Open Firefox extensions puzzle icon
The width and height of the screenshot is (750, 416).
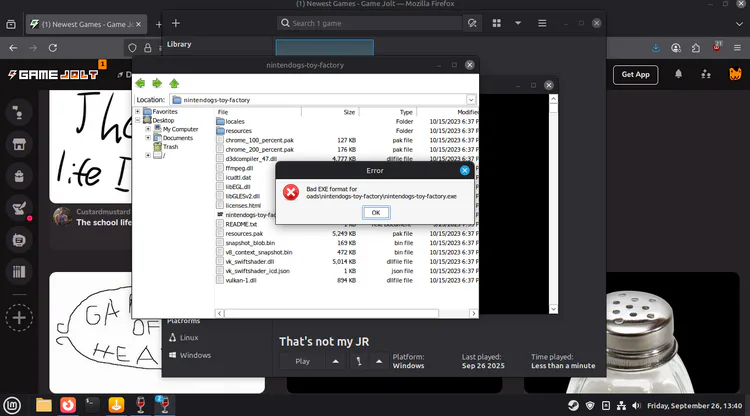[696, 48]
